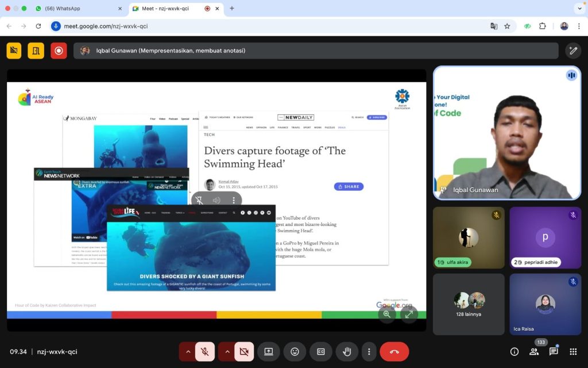Click the first yellow Meet extension button

point(14,51)
